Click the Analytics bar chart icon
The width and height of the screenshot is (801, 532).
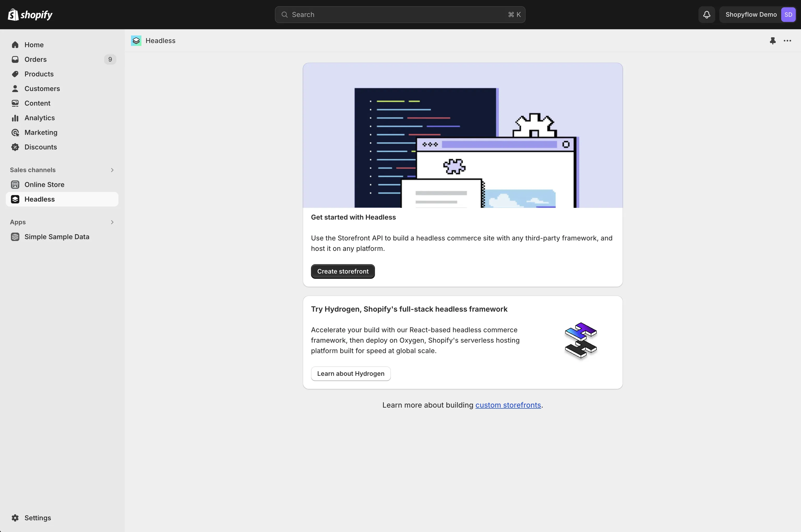coord(15,118)
